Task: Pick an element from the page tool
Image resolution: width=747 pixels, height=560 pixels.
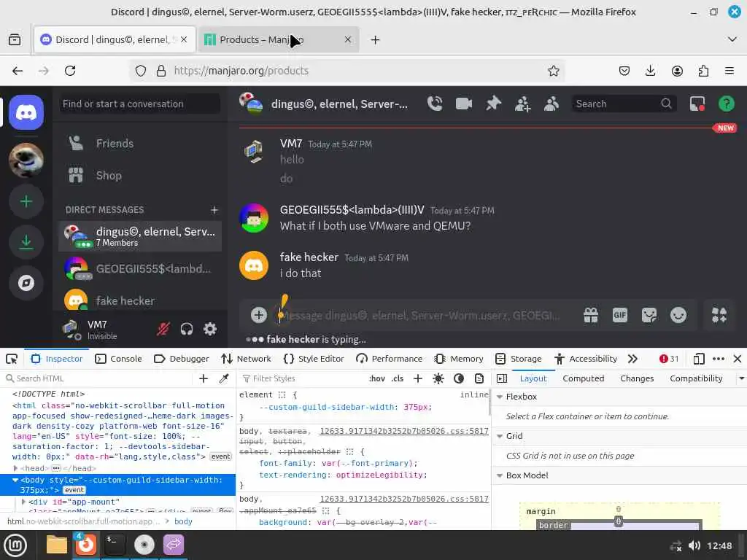Action: click(x=12, y=359)
